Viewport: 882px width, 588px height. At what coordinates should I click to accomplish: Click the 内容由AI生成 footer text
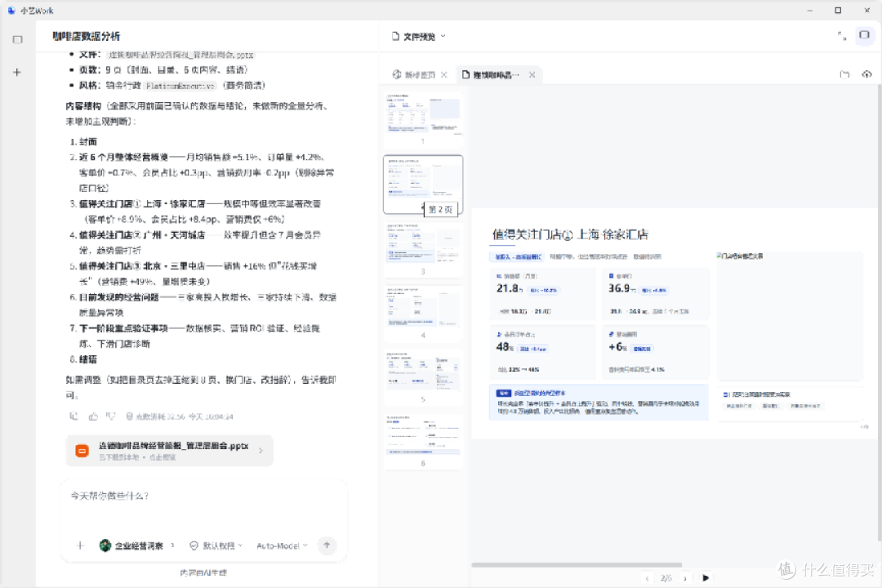(x=203, y=572)
